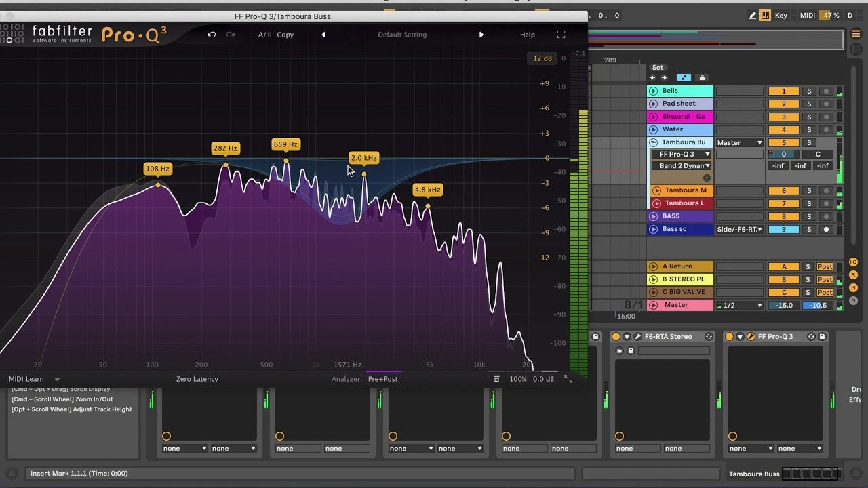
Task: Open Analyzer Pre+Post settings
Action: tap(383, 379)
